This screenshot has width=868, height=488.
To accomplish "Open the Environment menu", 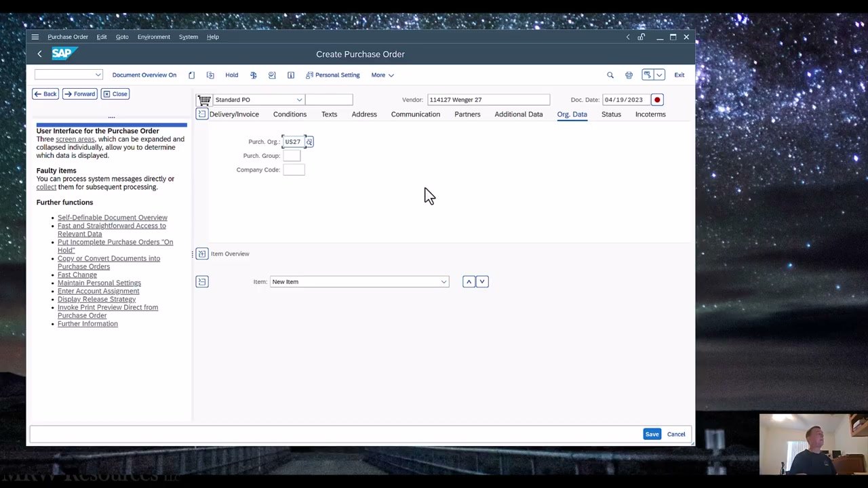I will coord(154,37).
